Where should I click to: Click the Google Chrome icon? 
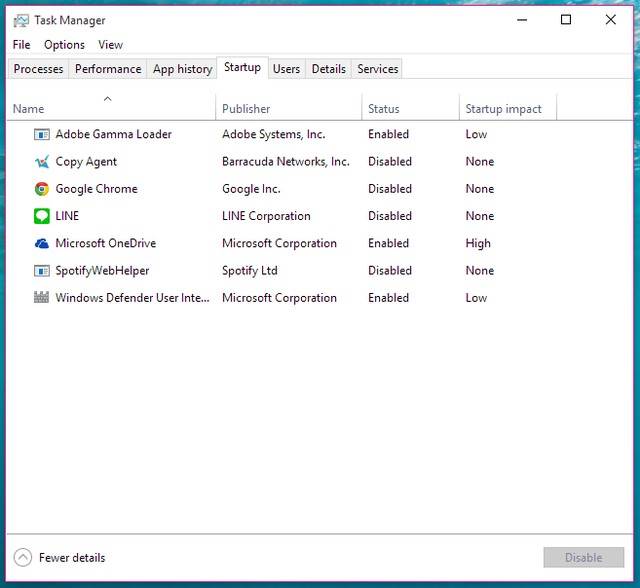click(42, 189)
